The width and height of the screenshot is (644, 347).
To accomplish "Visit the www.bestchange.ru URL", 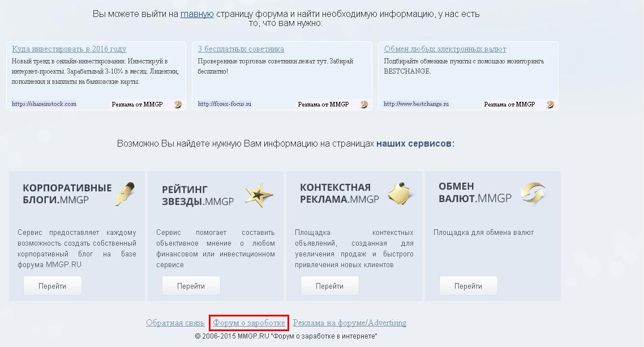I will click(x=416, y=104).
